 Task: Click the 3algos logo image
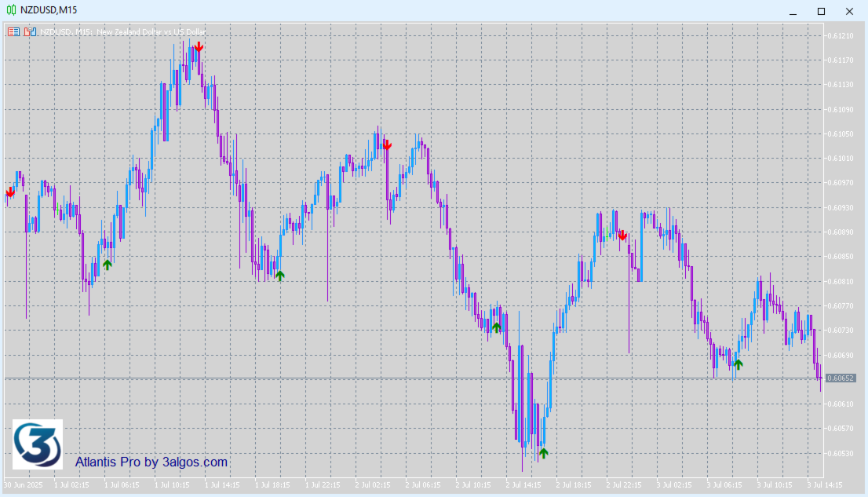(38, 444)
